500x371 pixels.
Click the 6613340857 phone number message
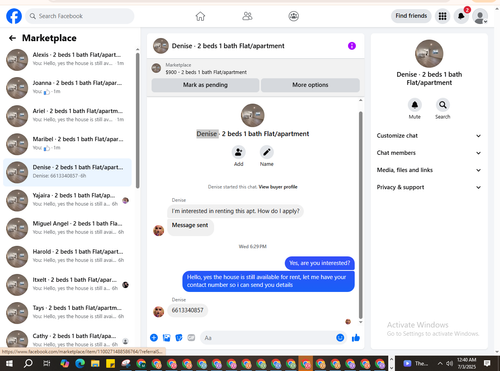187,310
